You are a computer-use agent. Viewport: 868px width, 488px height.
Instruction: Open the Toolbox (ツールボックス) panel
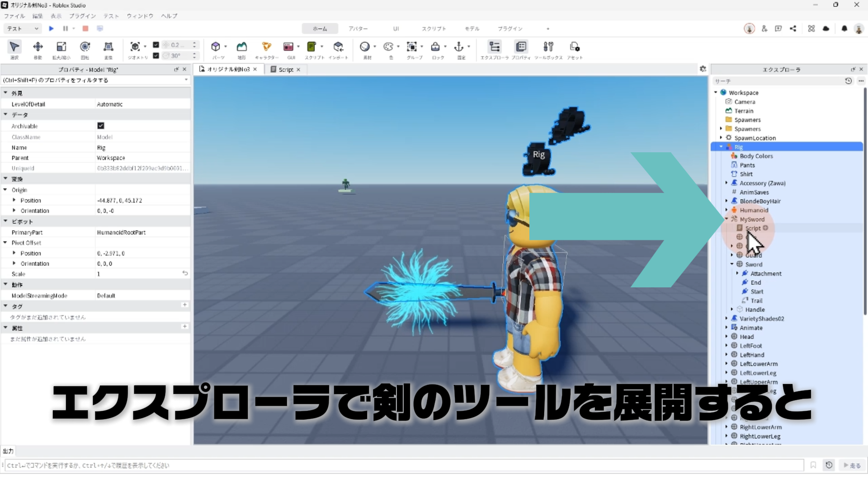[x=548, y=47]
